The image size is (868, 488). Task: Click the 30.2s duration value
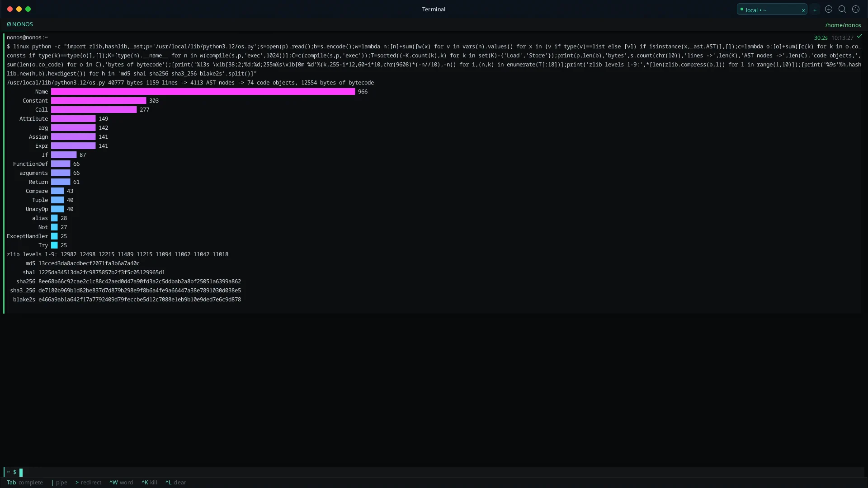[x=821, y=38]
